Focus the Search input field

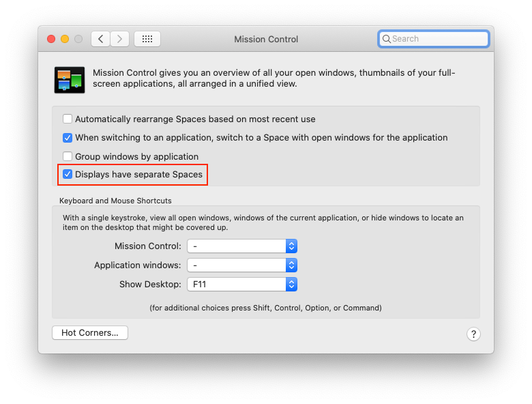(433, 39)
